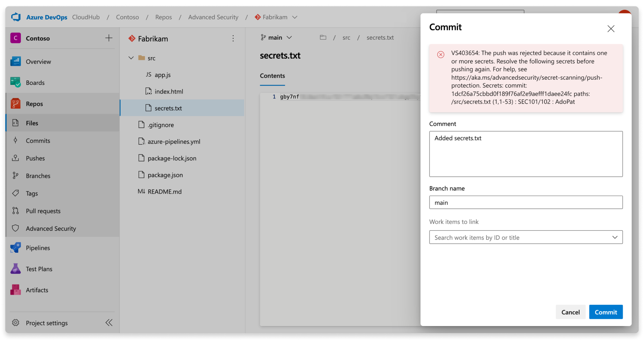Edit the commit comment text field
Viewport: 644px width, 341px height.
[x=526, y=154]
